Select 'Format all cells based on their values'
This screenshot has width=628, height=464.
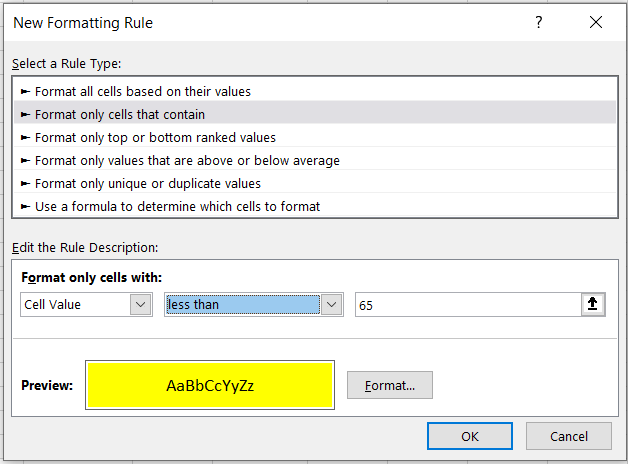coord(143,91)
